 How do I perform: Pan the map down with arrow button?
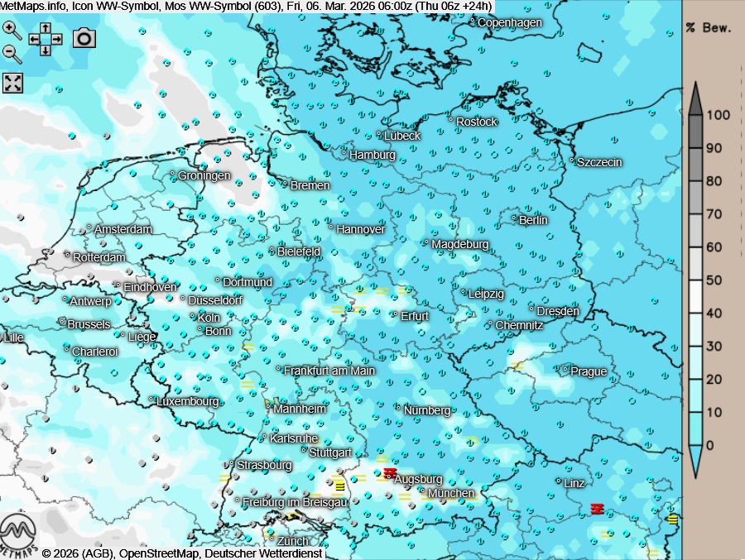[x=46, y=50]
